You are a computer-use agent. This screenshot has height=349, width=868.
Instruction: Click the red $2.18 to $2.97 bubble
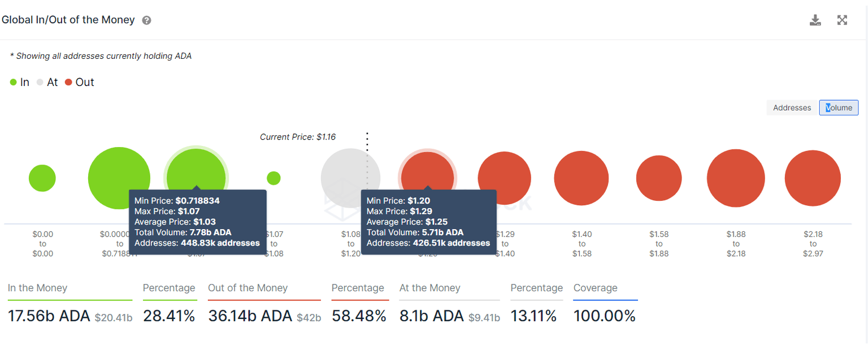[x=813, y=178]
